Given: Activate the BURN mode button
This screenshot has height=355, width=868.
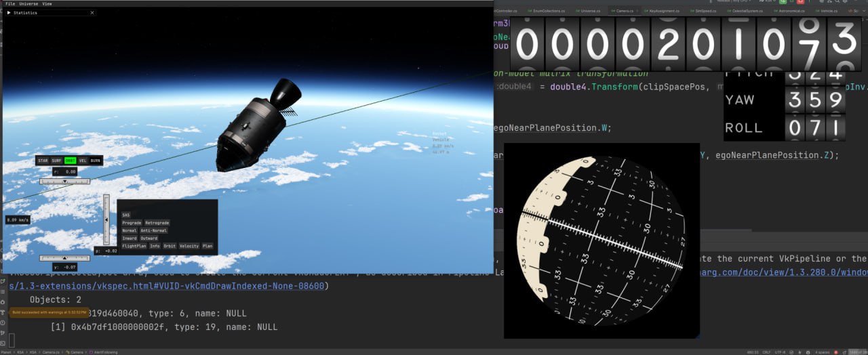Looking at the screenshot, I should click(96, 161).
